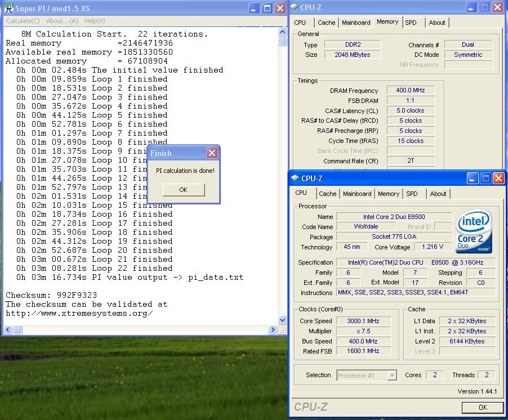
Task: Click the FSB:DRAM 1:1 value
Action: click(x=411, y=100)
